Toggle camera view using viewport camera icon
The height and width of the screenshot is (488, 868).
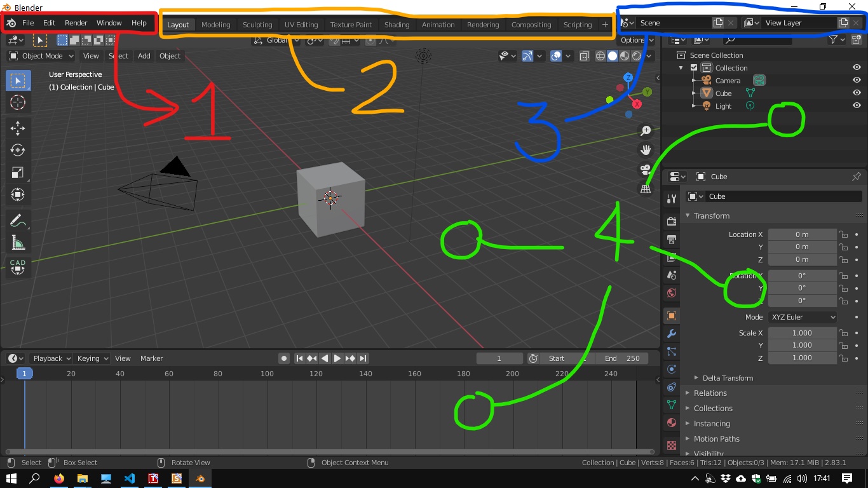point(646,170)
